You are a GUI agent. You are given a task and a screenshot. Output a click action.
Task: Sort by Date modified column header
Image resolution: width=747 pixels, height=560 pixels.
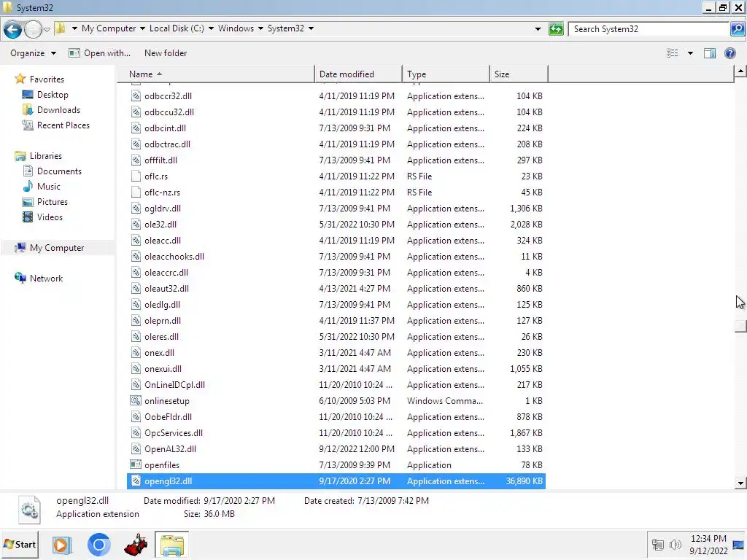[358, 74]
